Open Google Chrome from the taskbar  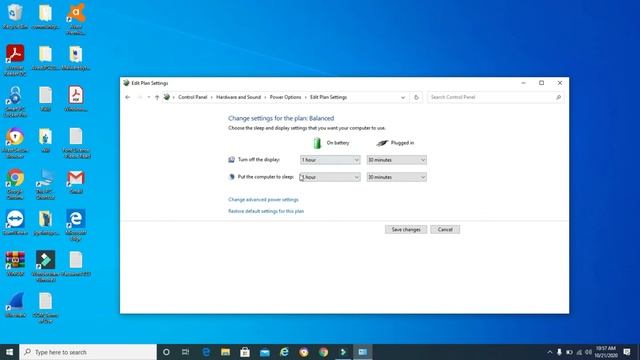323,352
